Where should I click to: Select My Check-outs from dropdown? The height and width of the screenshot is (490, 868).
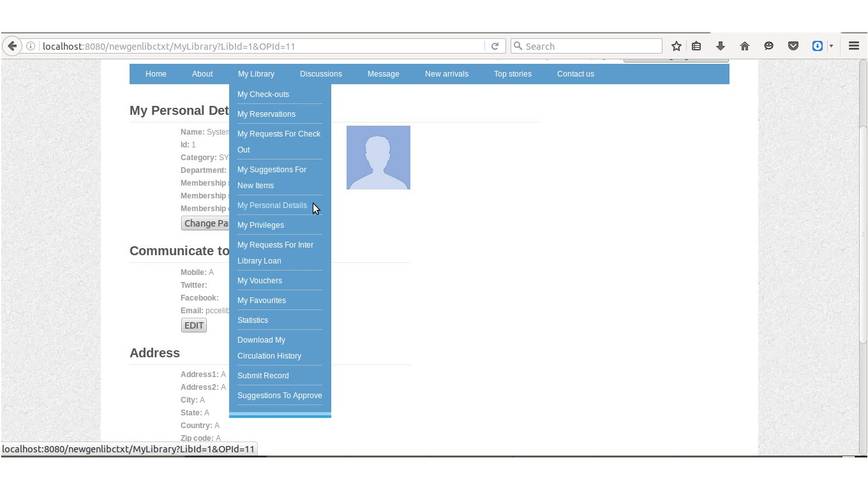pos(263,94)
